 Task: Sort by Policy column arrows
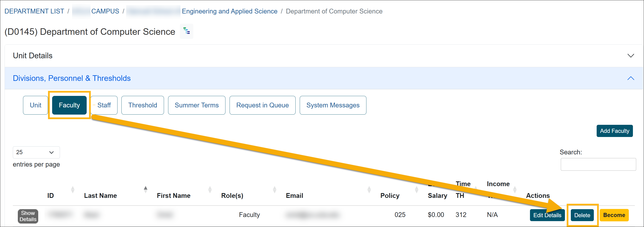417,189
